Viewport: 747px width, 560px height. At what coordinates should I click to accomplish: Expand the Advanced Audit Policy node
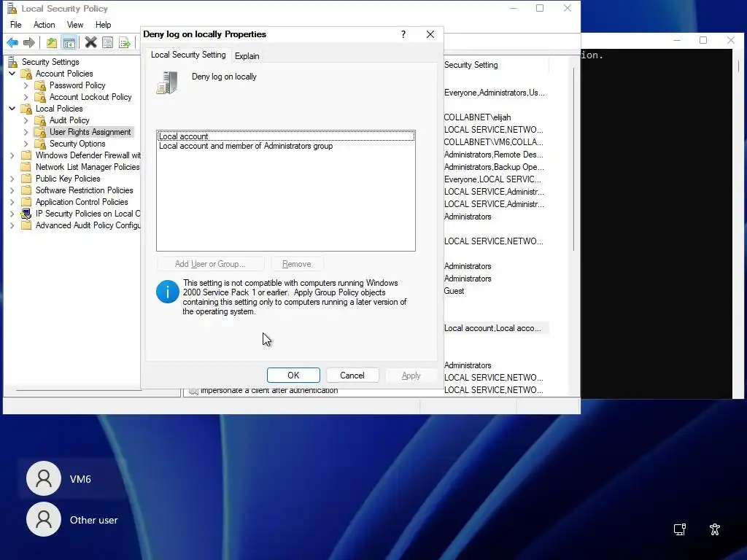12,225
